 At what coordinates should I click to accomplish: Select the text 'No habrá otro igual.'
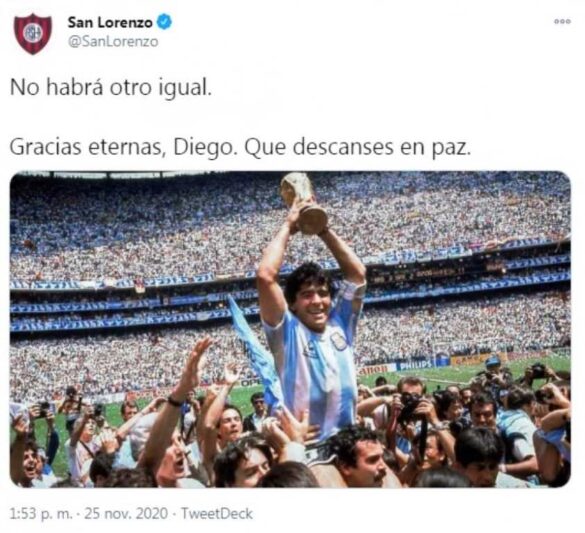tap(111, 88)
